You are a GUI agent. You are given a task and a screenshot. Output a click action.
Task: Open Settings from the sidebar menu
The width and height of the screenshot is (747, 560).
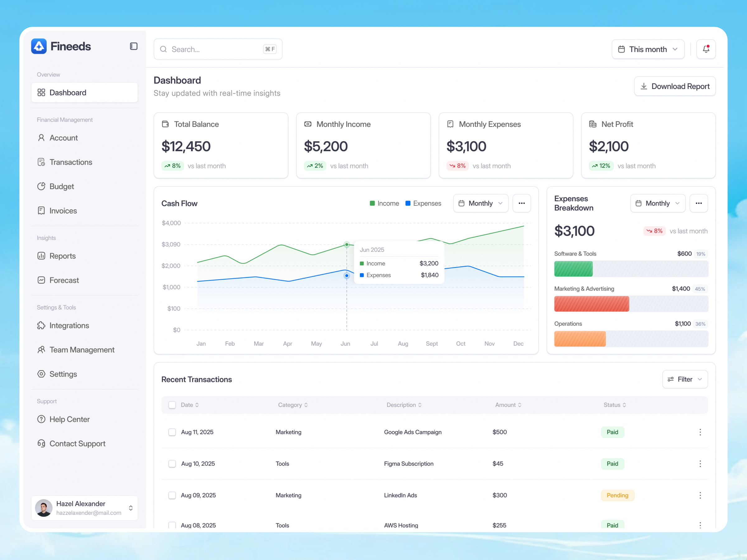(41, 374)
